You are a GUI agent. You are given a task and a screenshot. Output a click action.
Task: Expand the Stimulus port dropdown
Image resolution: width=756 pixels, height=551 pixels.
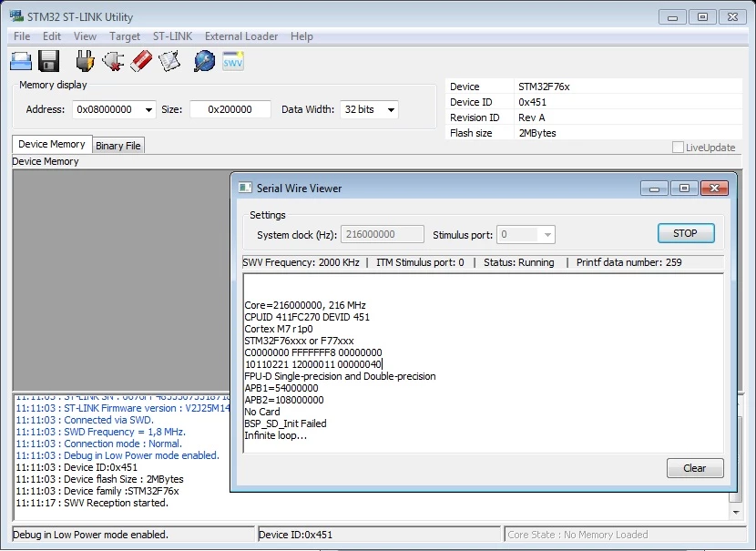coord(547,235)
